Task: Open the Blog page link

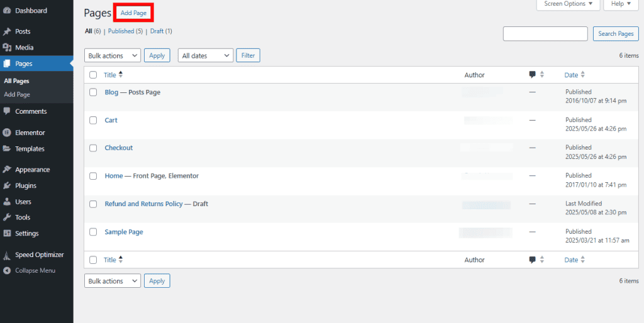Action: (x=111, y=92)
